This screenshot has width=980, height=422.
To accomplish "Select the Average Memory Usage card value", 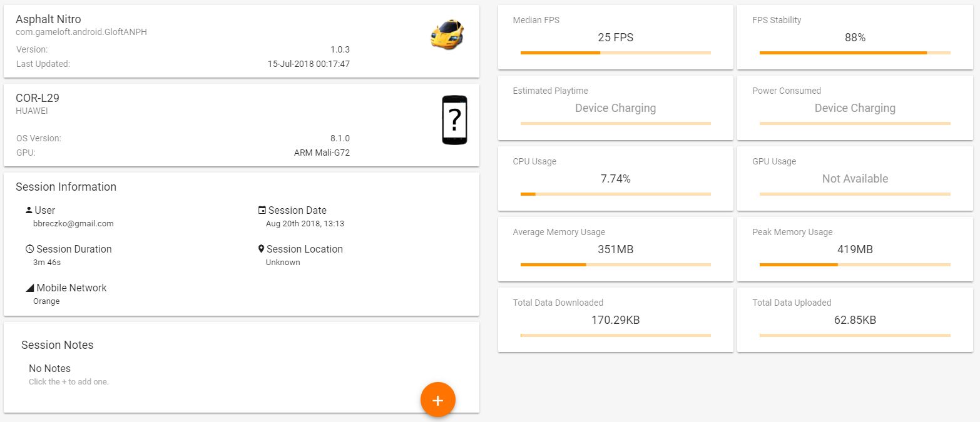I will click(x=615, y=249).
